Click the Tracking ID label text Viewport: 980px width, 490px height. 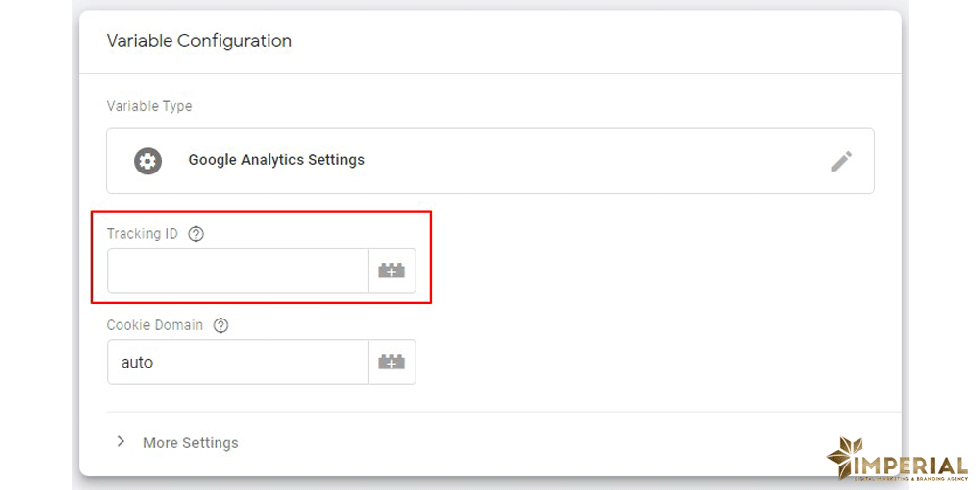142,234
